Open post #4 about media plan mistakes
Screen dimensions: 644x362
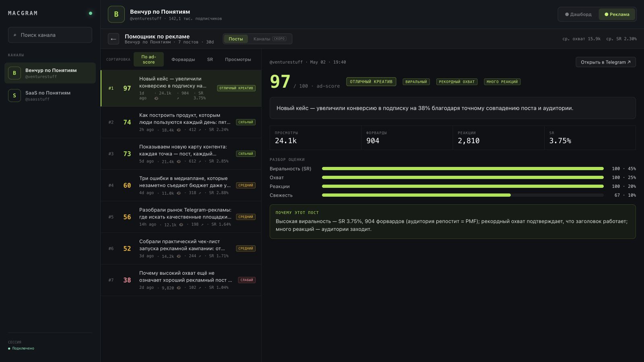pyautogui.click(x=181, y=185)
